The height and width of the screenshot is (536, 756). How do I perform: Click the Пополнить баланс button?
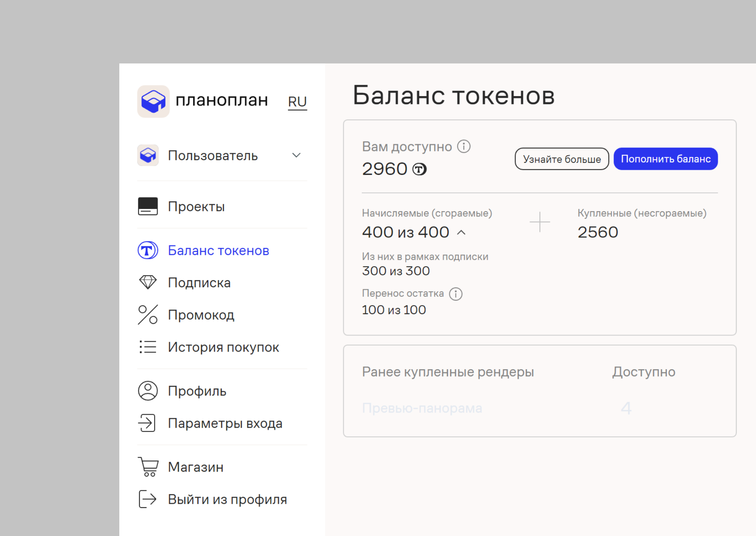[665, 158]
